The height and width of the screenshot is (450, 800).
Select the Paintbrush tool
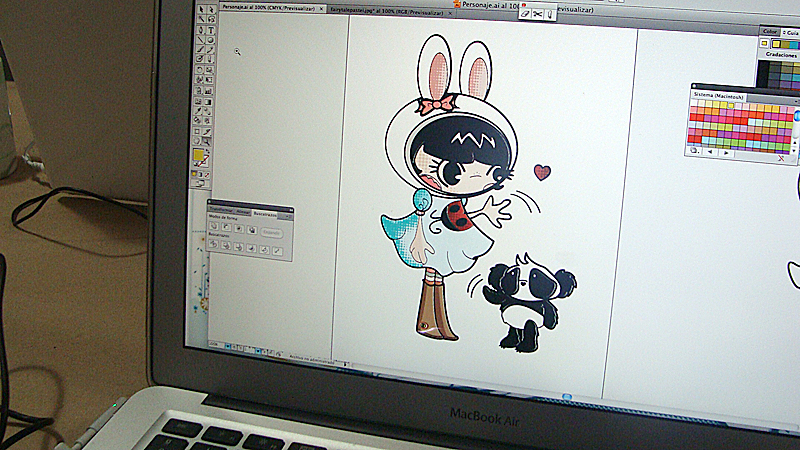(200, 49)
